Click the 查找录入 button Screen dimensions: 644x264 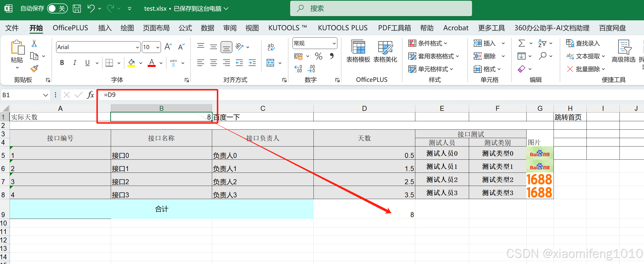(x=583, y=43)
